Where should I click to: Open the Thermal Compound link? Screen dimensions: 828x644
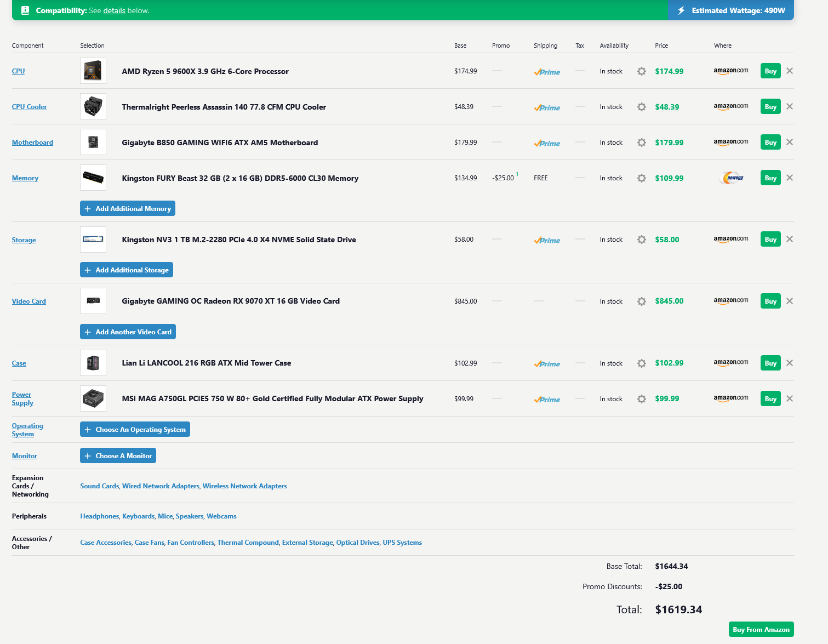(x=248, y=543)
